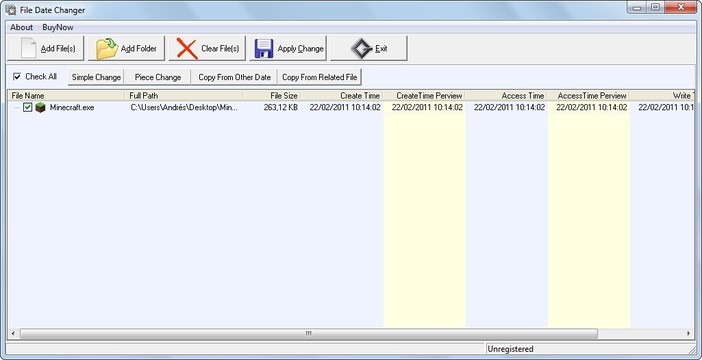
Task: Click the Simple Change button
Action: pyautogui.click(x=96, y=77)
